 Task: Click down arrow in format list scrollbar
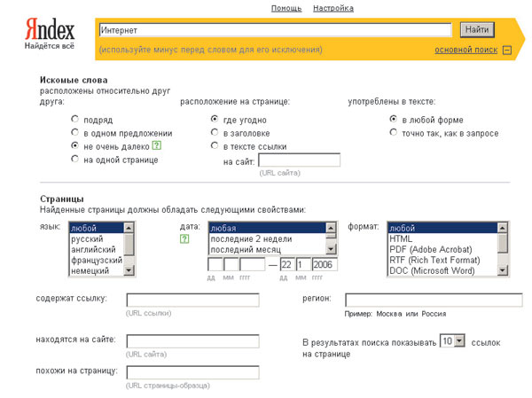tap(503, 271)
